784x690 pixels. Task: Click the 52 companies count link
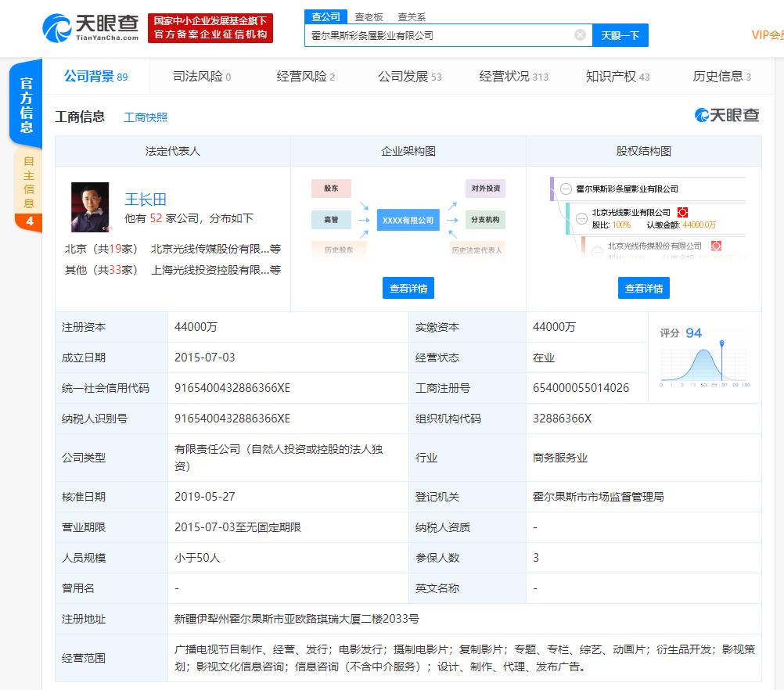(x=156, y=218)
